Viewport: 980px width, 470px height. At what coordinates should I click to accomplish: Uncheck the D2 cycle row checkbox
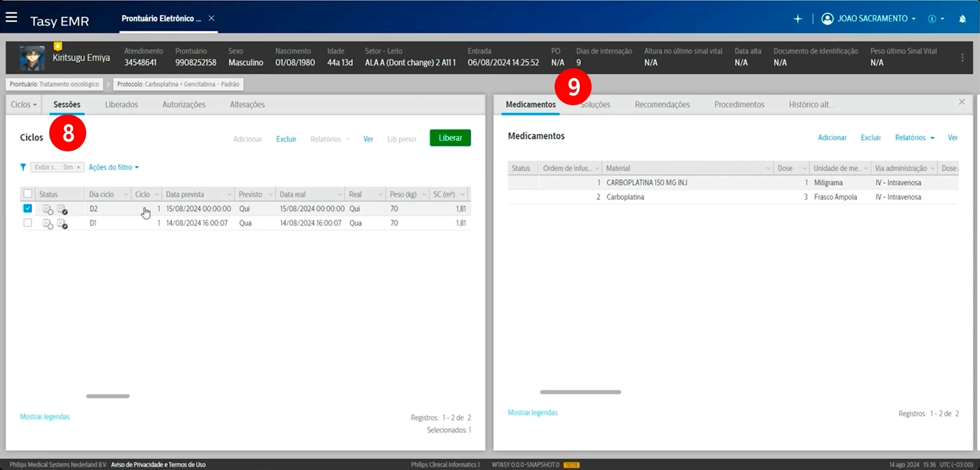tap(28, 209)
